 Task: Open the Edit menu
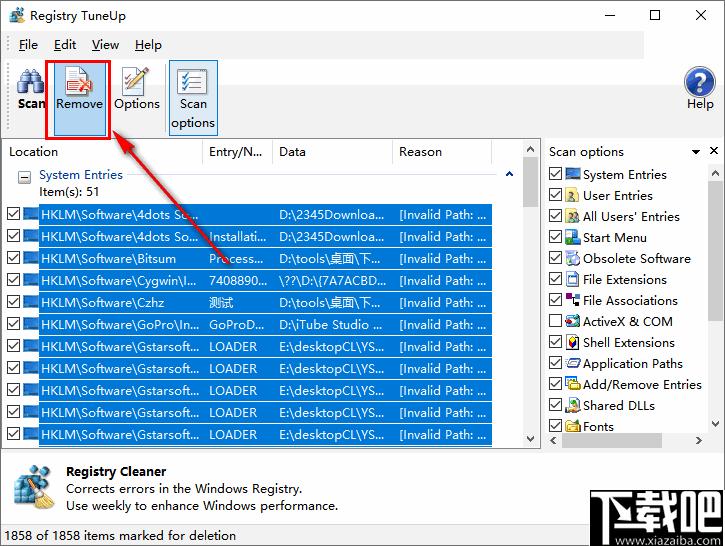click(x=65, y=45)
